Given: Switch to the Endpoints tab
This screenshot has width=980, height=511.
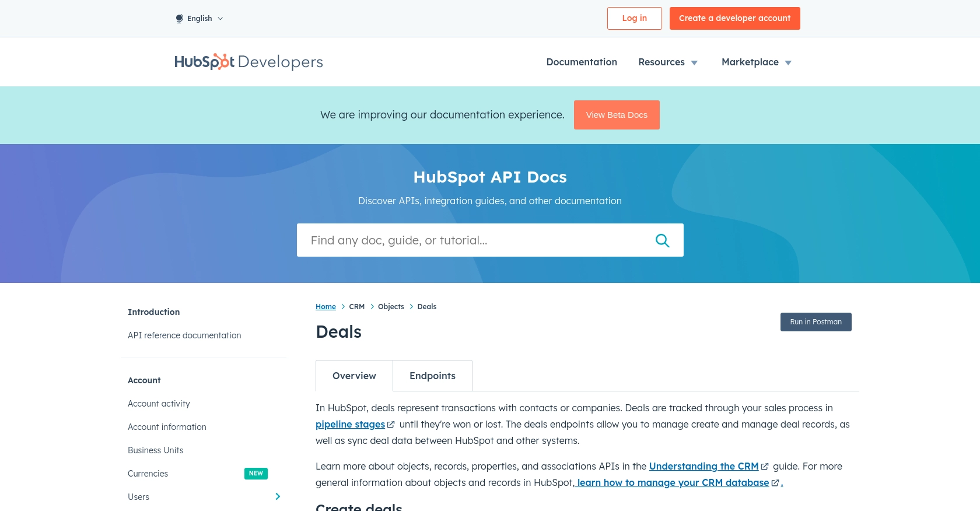Looking at the screenshot, I should point(432,376).
